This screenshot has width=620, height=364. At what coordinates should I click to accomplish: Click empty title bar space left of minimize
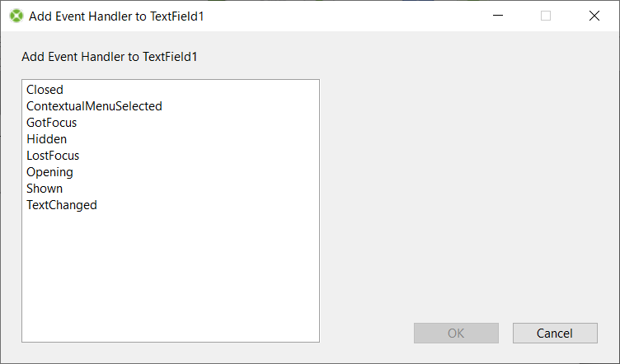point(346,16)
